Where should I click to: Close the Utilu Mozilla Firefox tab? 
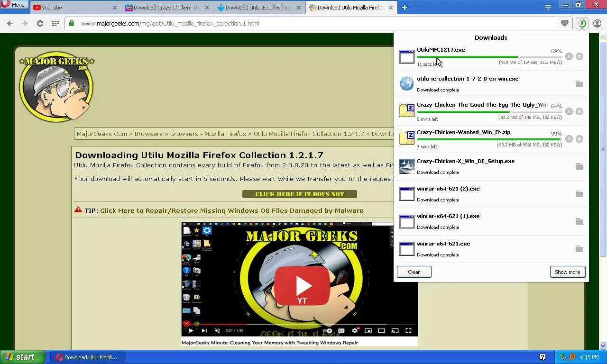pos(391,8)
